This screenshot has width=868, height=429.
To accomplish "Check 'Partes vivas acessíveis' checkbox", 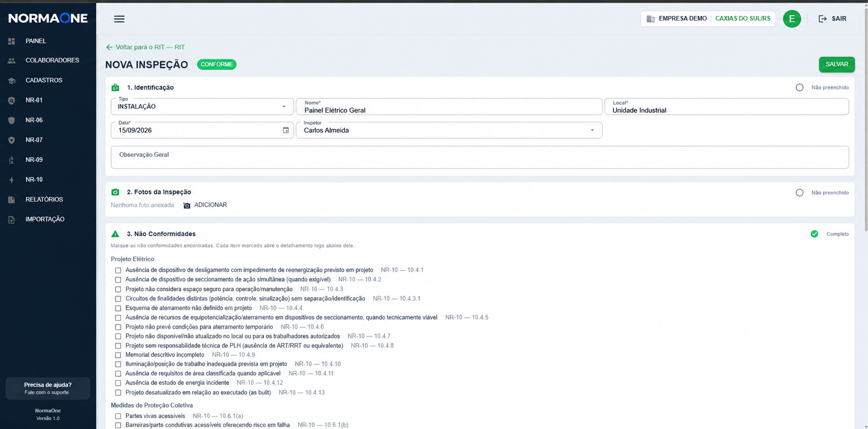I will click(x=118, y=416).
